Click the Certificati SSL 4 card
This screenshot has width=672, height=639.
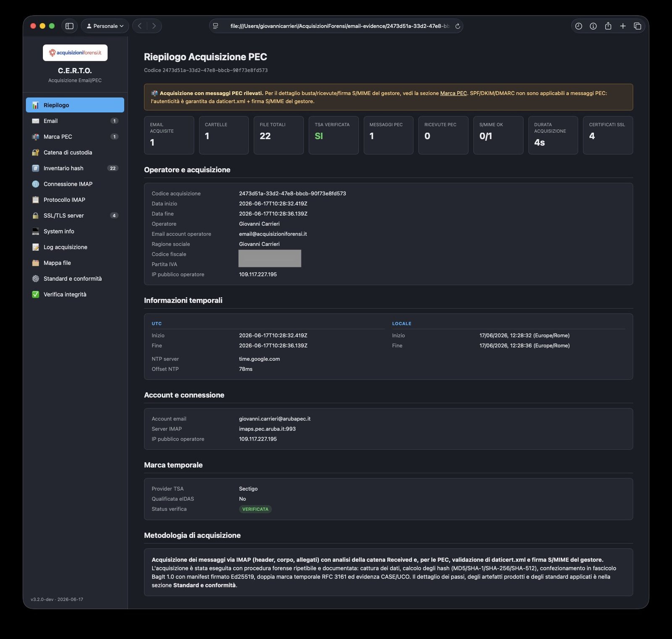tap(608, 135)
